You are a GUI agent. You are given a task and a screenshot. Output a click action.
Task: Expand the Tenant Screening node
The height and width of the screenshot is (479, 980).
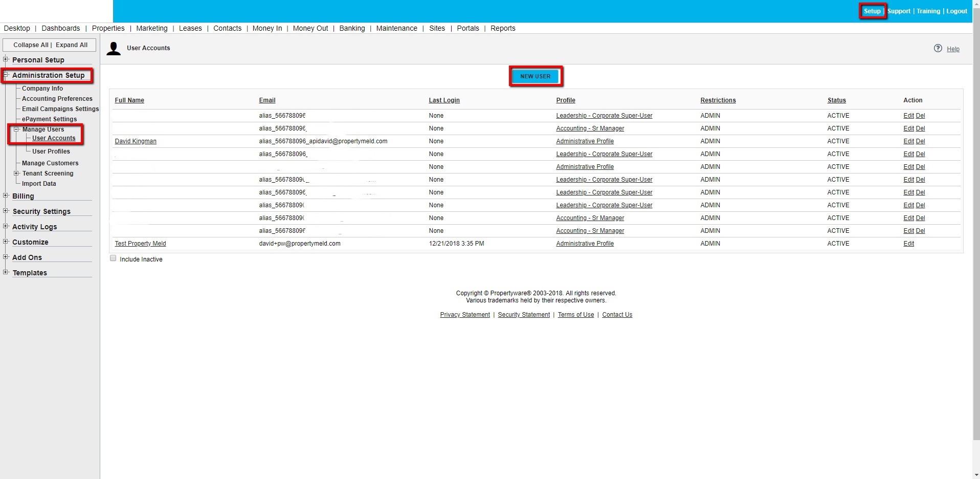coord(16,173)
